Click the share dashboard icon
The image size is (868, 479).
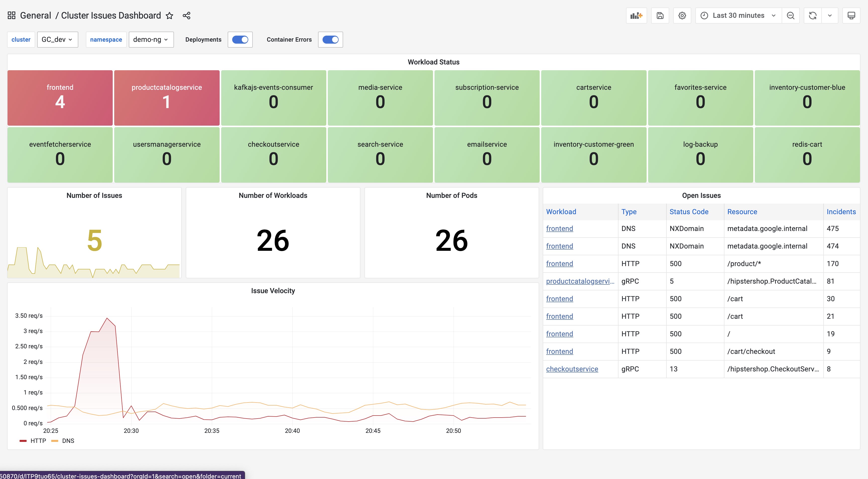(186, 16)
